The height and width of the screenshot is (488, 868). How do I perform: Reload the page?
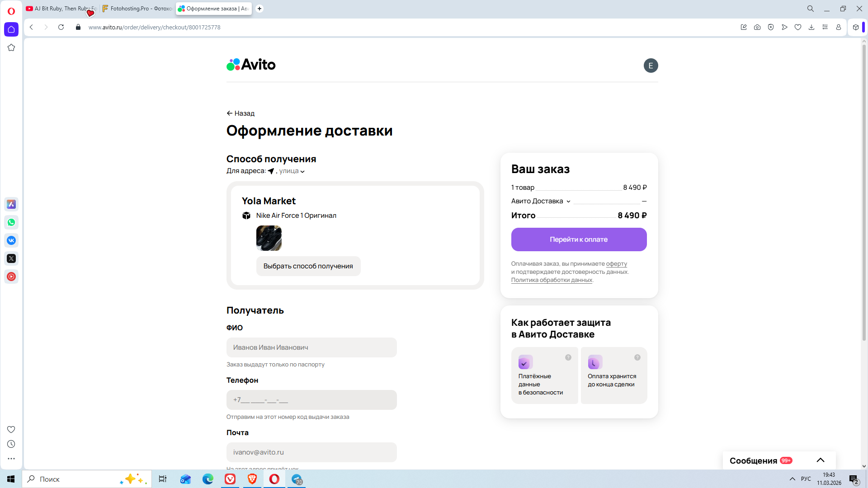pyautogui.click(x=61, y=27)
